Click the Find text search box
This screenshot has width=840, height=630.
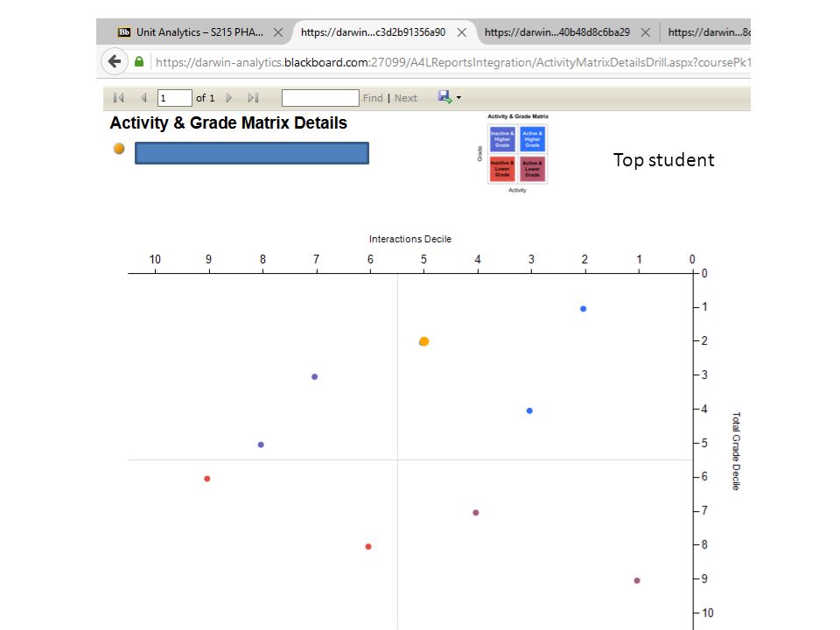[320, 98]
